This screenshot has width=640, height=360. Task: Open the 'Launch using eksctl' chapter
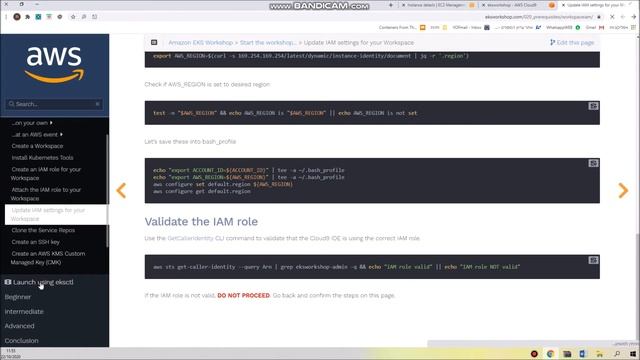click(x=39, y=282)
